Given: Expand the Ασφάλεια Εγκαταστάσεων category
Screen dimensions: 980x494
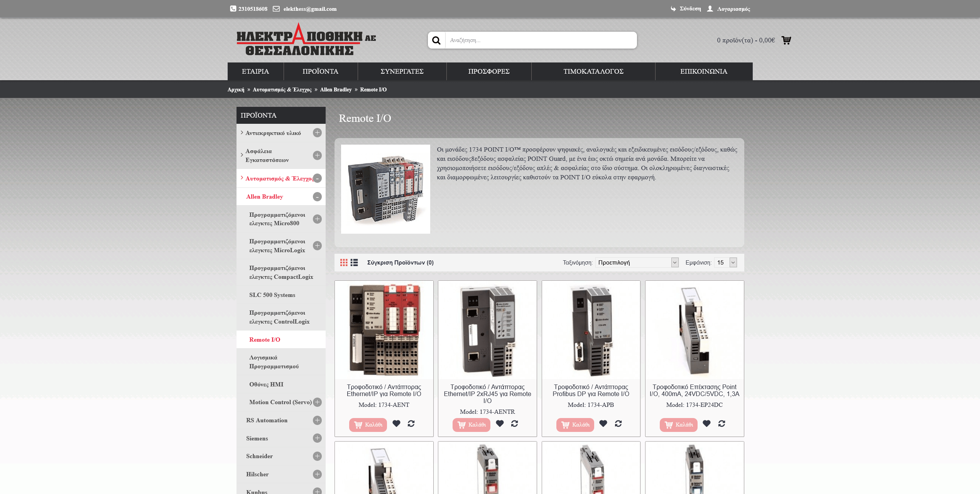Looking at the screenshot, I should (317, 155).
